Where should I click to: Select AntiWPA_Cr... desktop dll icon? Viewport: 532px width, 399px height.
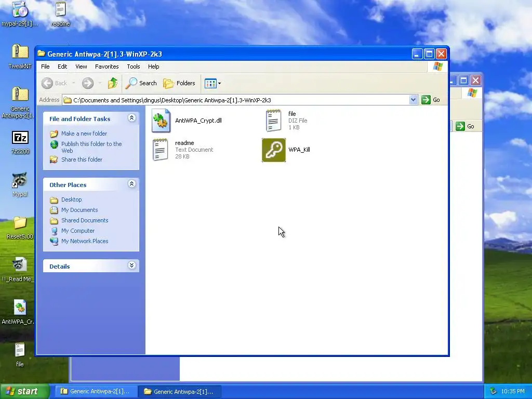(x=19, y=312)
